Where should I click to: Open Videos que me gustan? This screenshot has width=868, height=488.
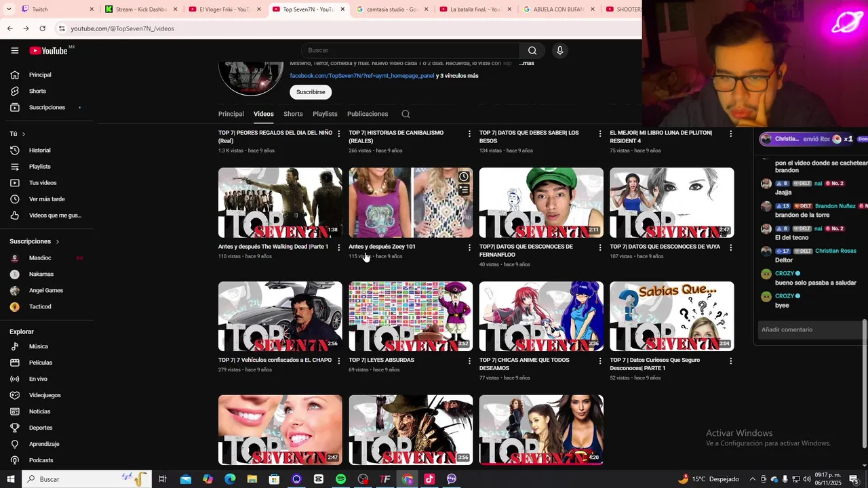click(x=54, y=216)
